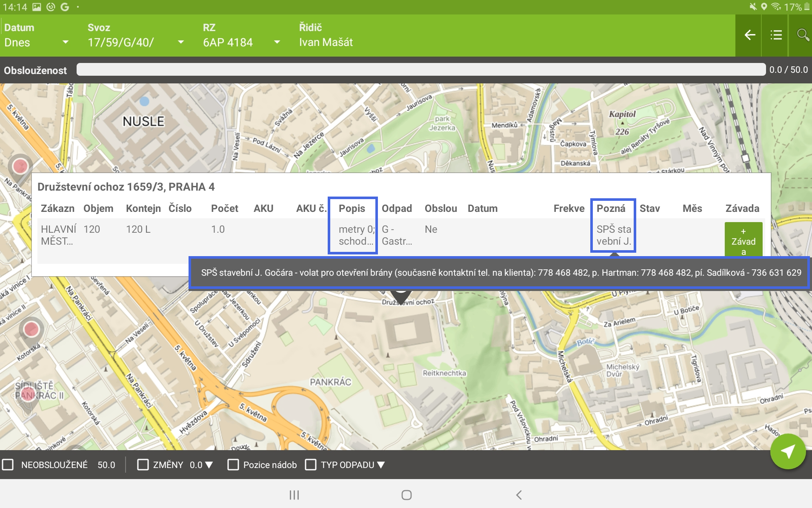The width and height of the screenshot is (812, 508).
Task: Tap Android recent apps button
Action: (294, 495)
